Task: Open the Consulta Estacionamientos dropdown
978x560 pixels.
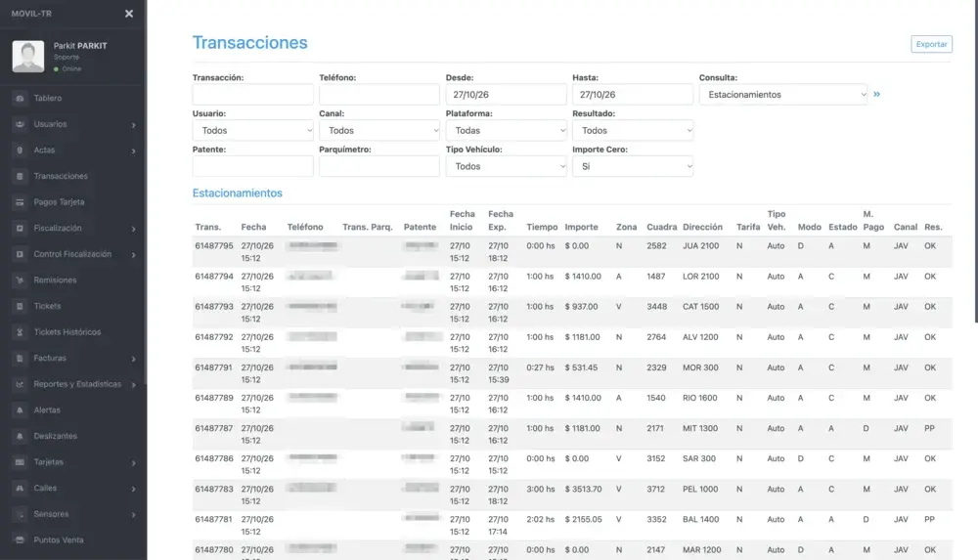Action: [782, 95]
